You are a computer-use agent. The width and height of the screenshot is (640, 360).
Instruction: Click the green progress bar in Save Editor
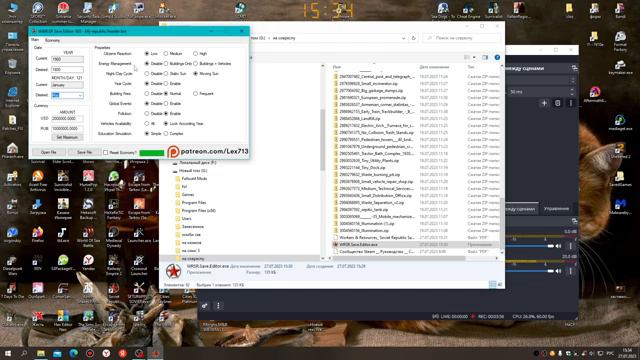(x=152, y=153)
